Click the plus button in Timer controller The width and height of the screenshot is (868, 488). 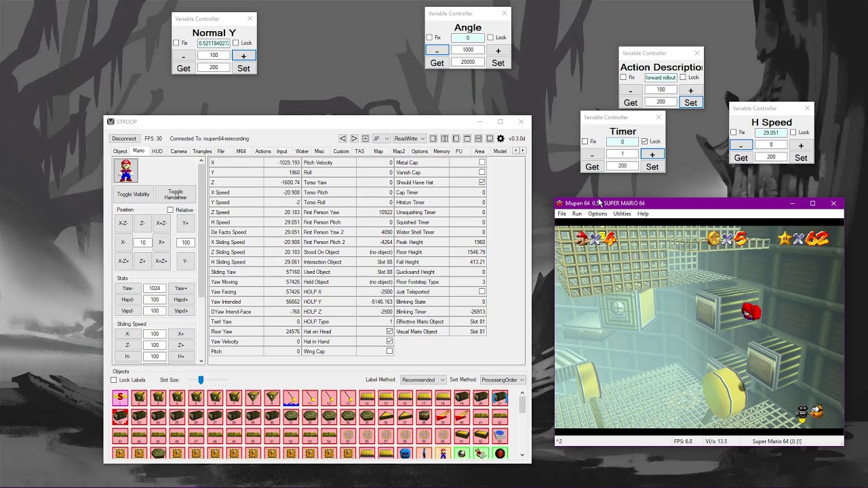click(x=652, y=155)
